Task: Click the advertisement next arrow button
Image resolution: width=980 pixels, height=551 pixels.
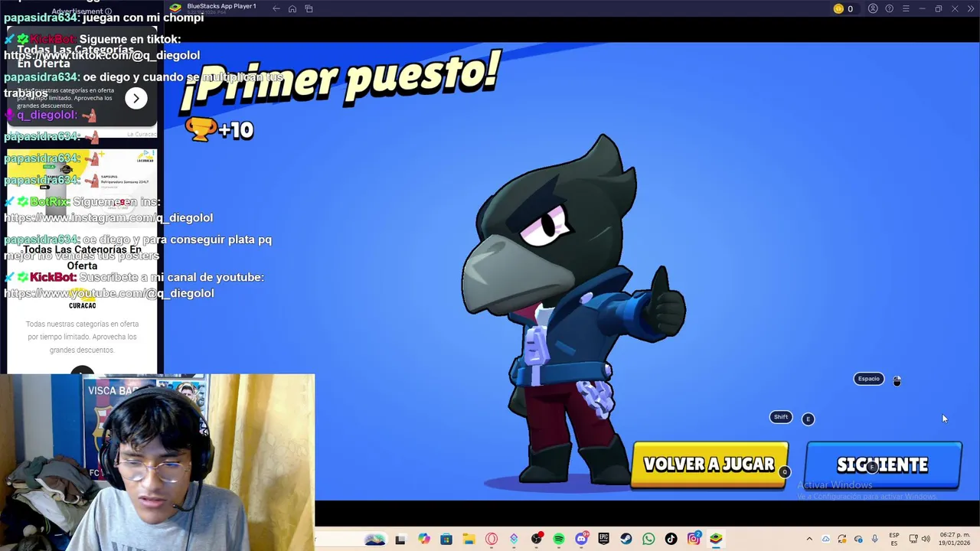Action: coord(136,98)
